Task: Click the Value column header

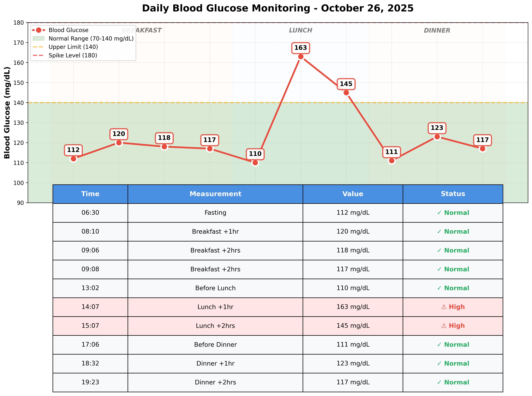Action: point(353,194)
